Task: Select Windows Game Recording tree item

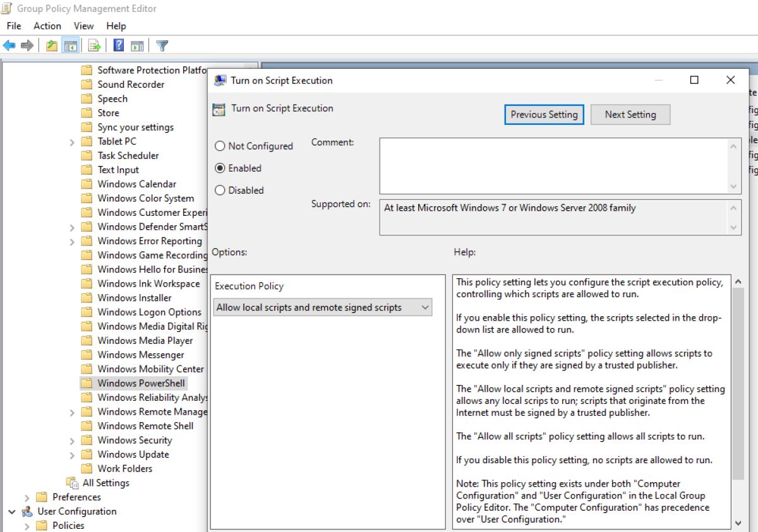Action: 152,255
